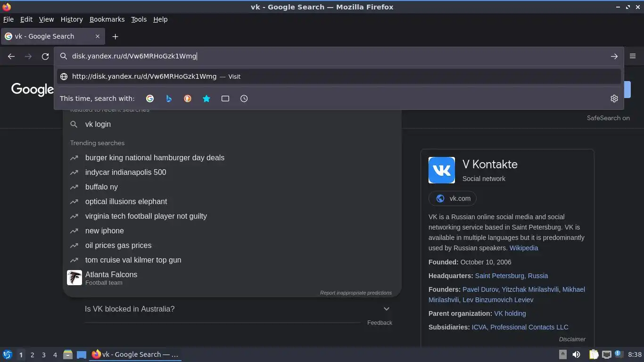Search this time with DuckDuckGo

tap(188, 99)
